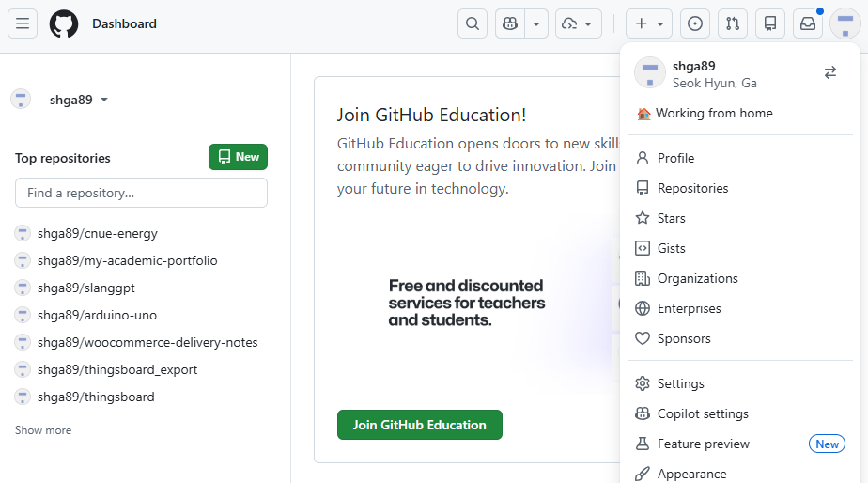Click Show more repositories
Viewport: 868px width, 483px height.
click(x=43, y=429)
